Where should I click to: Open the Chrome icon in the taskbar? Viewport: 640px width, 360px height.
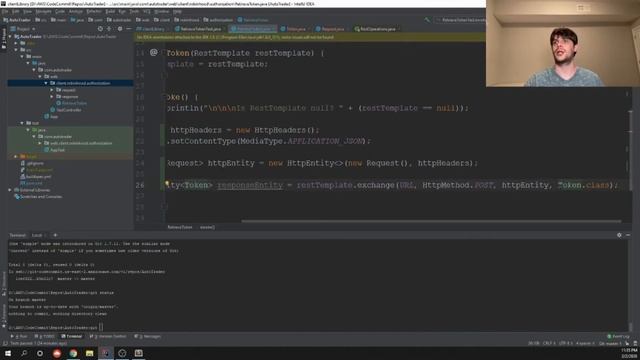tap(73, 353)
